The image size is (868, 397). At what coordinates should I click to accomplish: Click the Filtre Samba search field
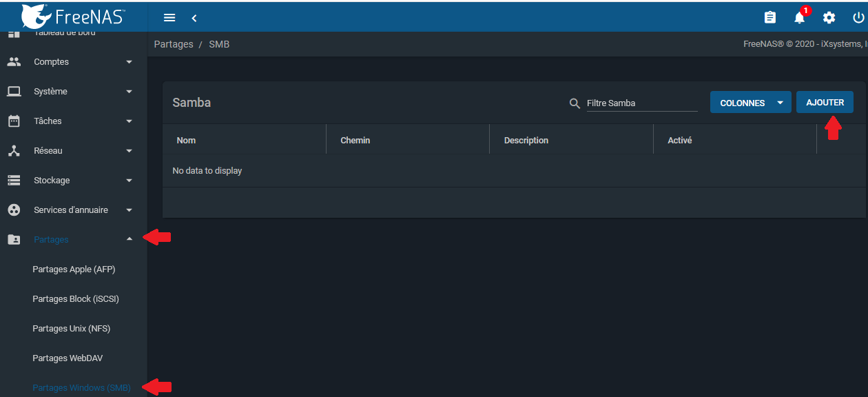pos(641,103)
